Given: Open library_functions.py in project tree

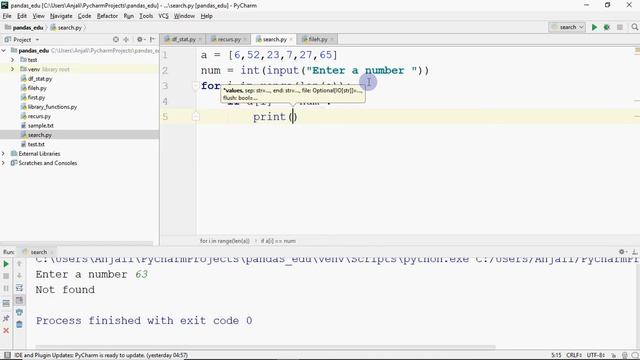Looking at the screenshot, I should tap(52, 107).
